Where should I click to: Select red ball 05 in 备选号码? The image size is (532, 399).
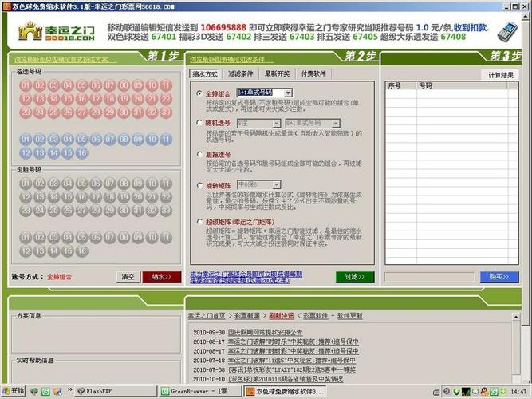point(82,85)
